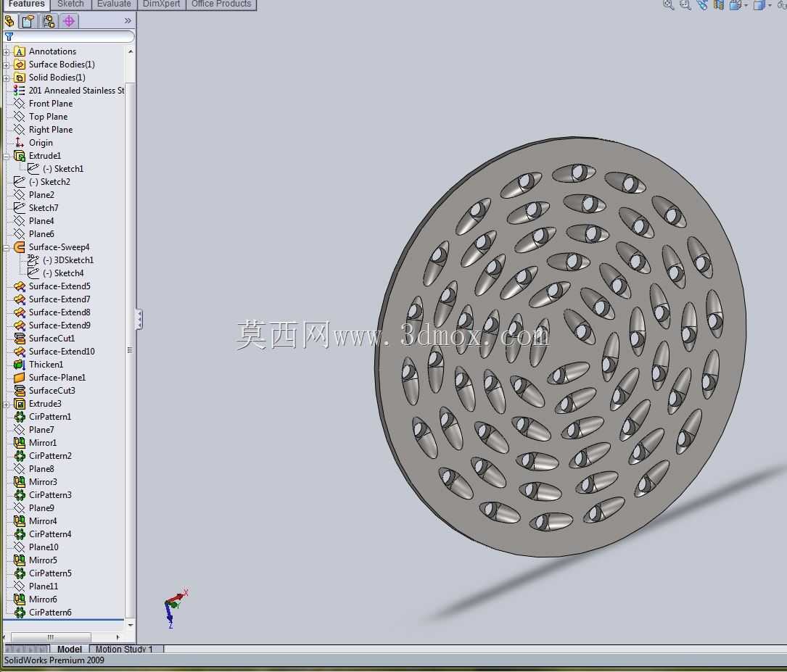This screenshot has height=672, width=787.
Task: Select Surface-Extend9 in the tree
Action: tap(59, 325)
